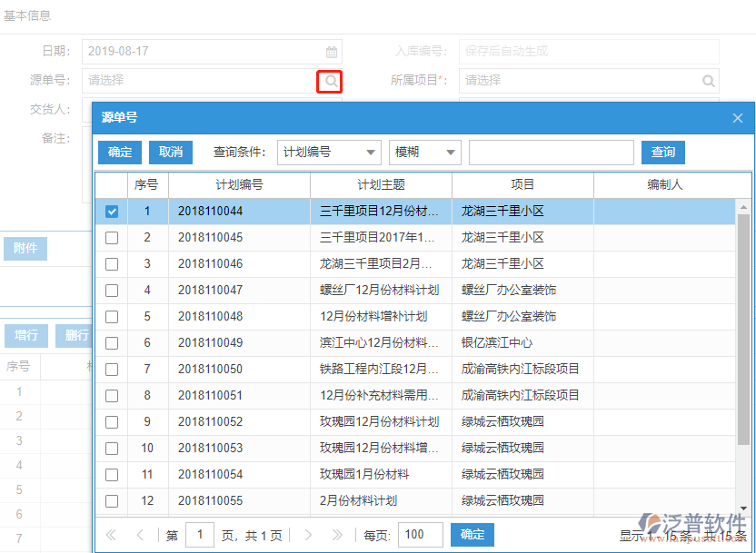Click the 取消 cancel button

pyautogui.click(x=170, y=152)
